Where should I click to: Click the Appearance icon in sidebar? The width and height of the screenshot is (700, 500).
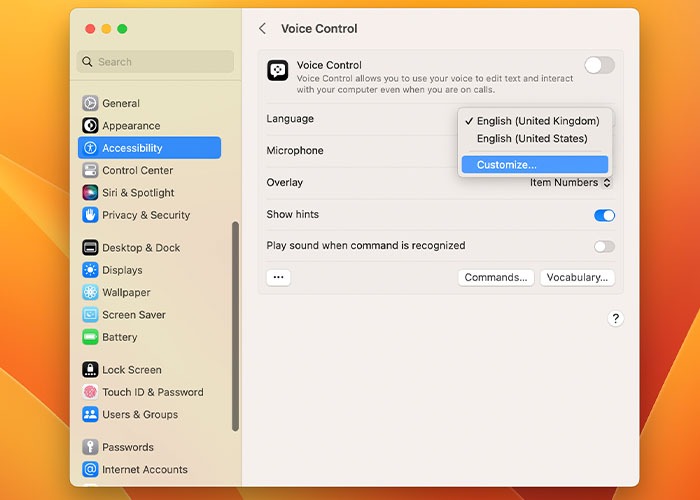[90, 125]
